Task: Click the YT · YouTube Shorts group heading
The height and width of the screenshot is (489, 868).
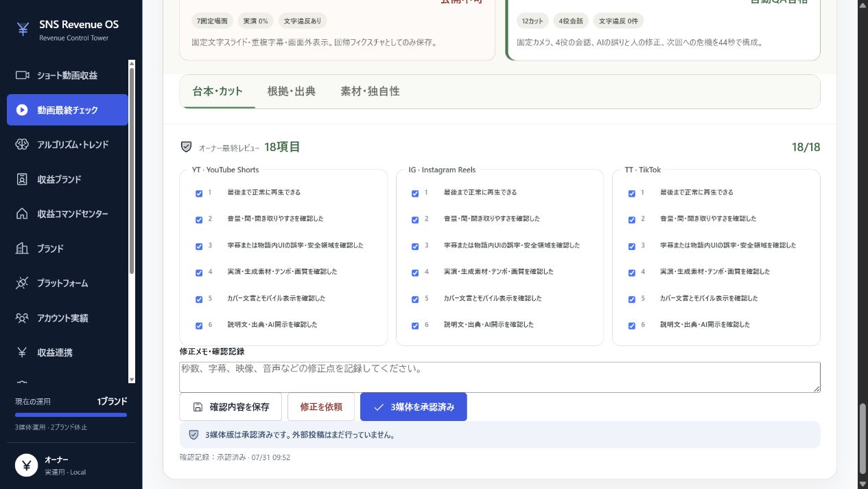Action: pyautogui.click(x=225, y=170)
